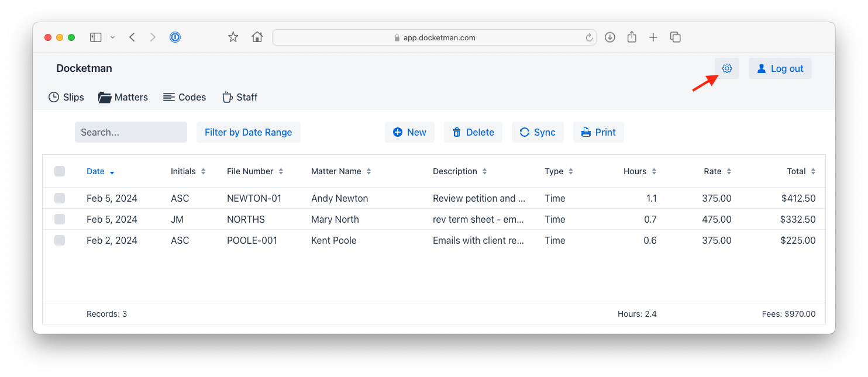Focus the Search input field
This screenshot has width=868, height=377.
(x=131, y=132)
